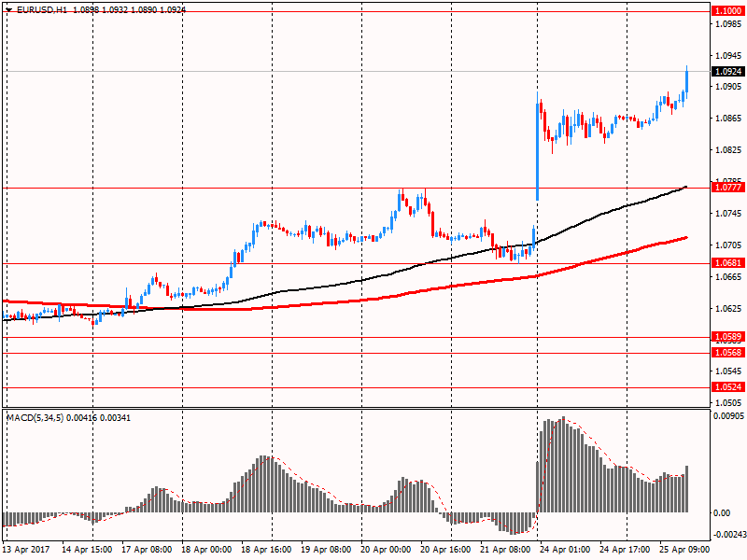Select the red 1.0568 level label
The image size is (747, 560).
(x=728, y=353)
